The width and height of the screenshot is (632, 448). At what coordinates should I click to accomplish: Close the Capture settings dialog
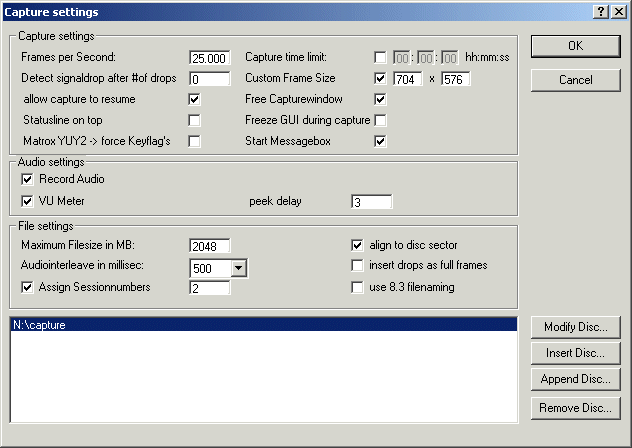coord(618,12)
